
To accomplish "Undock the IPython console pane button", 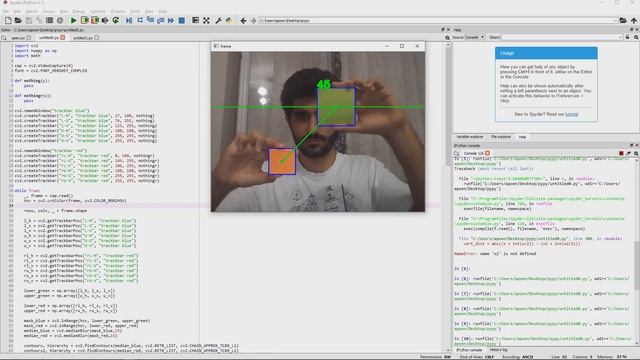I will 631,145.
